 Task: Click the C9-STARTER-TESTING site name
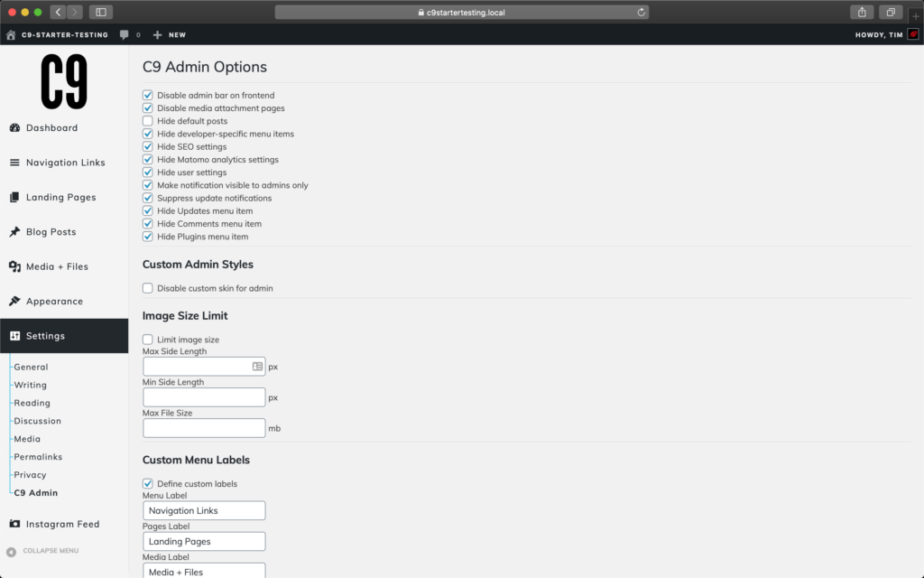click(x=65, y=35)
